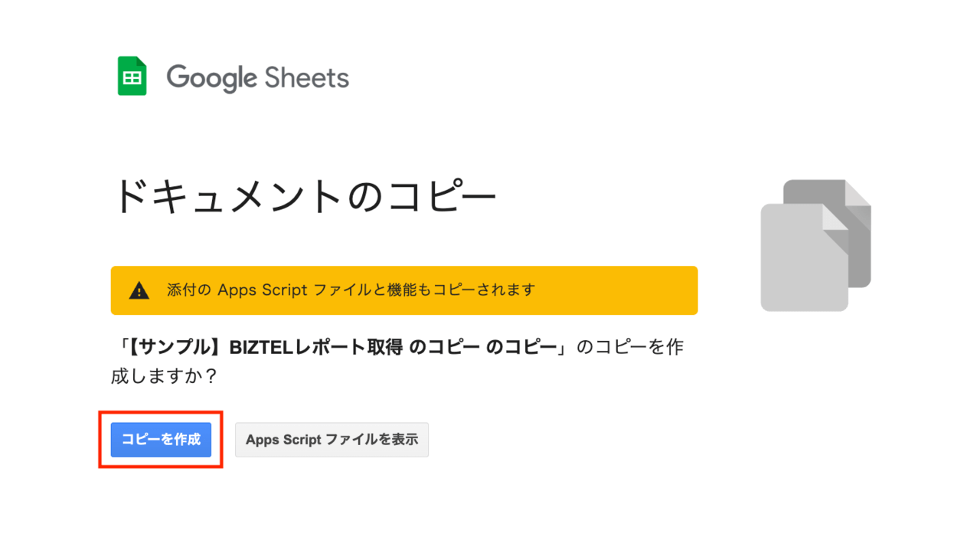Screen dimensions: 980x547
Task: Open Apps Script ファイルを表示 button
Action: 332,440
